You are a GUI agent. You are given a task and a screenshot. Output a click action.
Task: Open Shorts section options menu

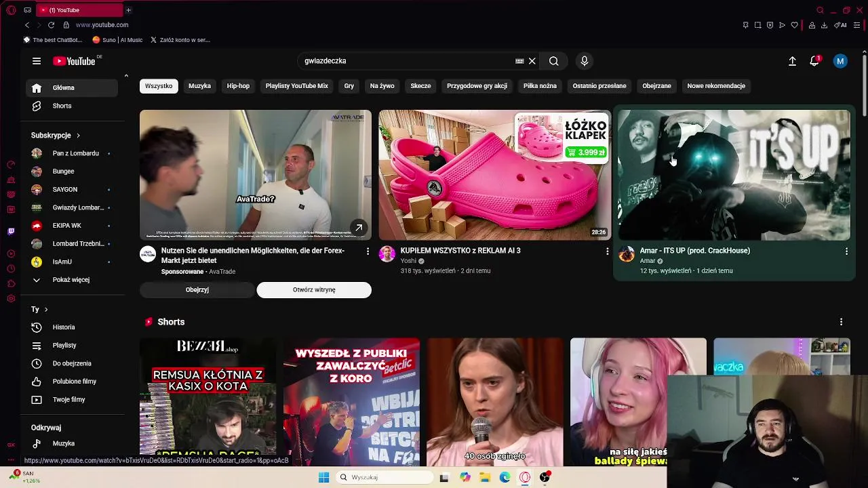[841, 322]
